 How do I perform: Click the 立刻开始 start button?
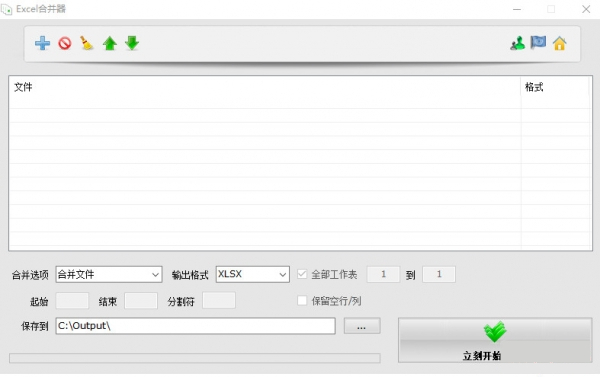[x=495, y=340]
